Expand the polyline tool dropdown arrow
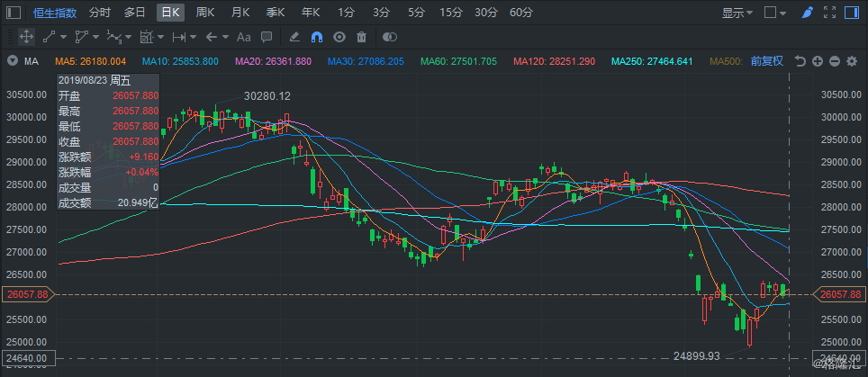The image size is (868, 377). 95,37
